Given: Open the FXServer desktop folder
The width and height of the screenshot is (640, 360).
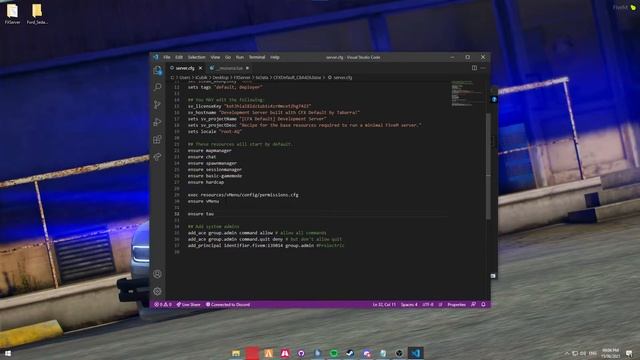Looking at the screenshot, I should pos(12,14).
